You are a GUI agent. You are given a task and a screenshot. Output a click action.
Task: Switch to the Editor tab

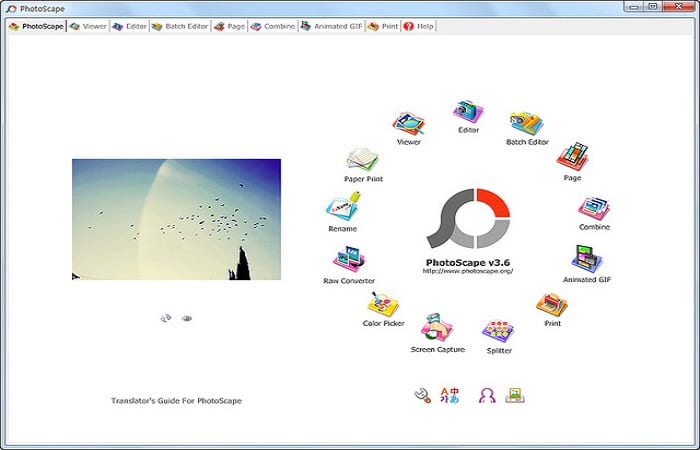129,26
